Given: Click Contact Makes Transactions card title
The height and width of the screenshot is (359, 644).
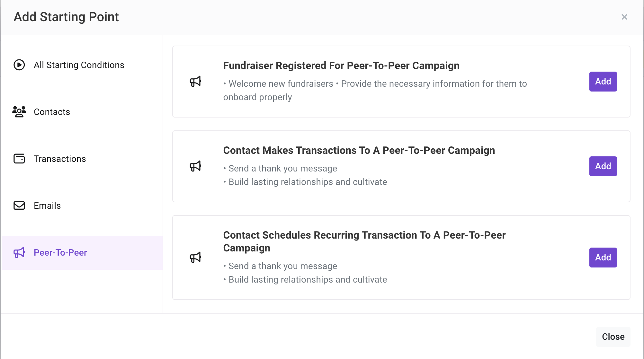Looking at the screenshot, I should [359, 150].
